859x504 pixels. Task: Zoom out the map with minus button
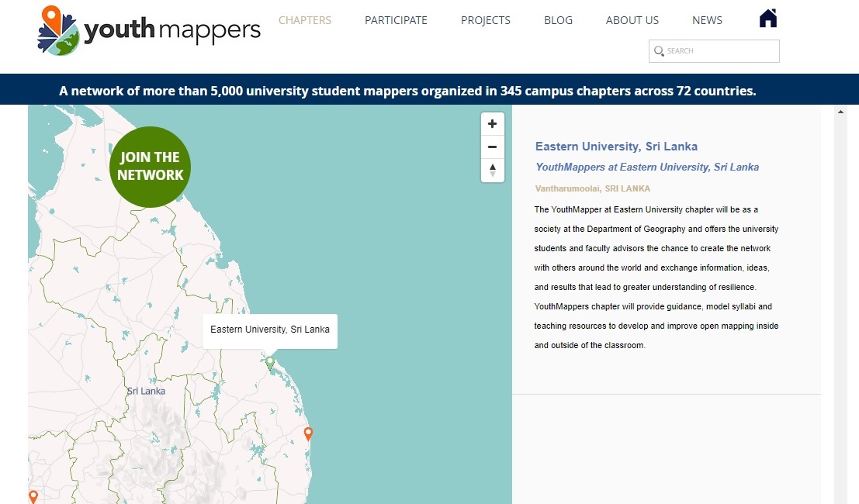492,147
